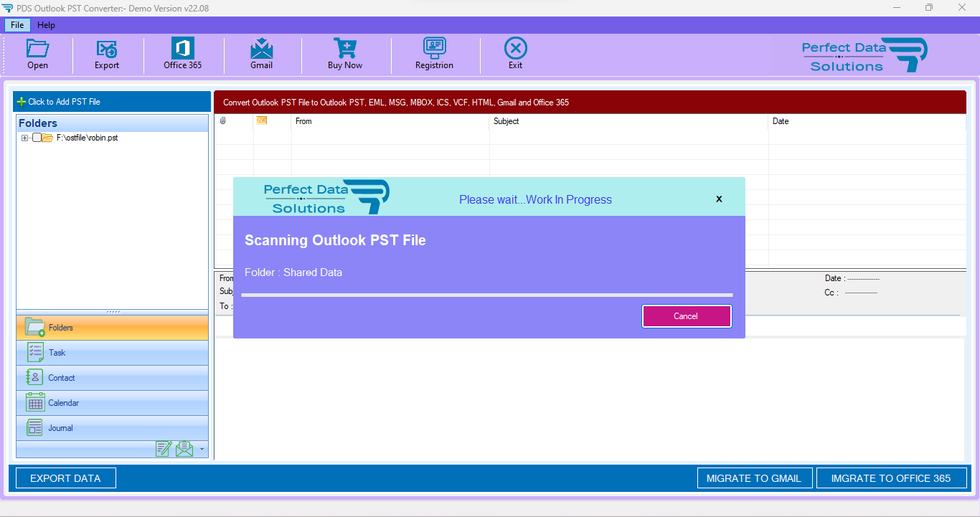
Task: Click the Scanning Outlook PST File heading
Action: 335,240
